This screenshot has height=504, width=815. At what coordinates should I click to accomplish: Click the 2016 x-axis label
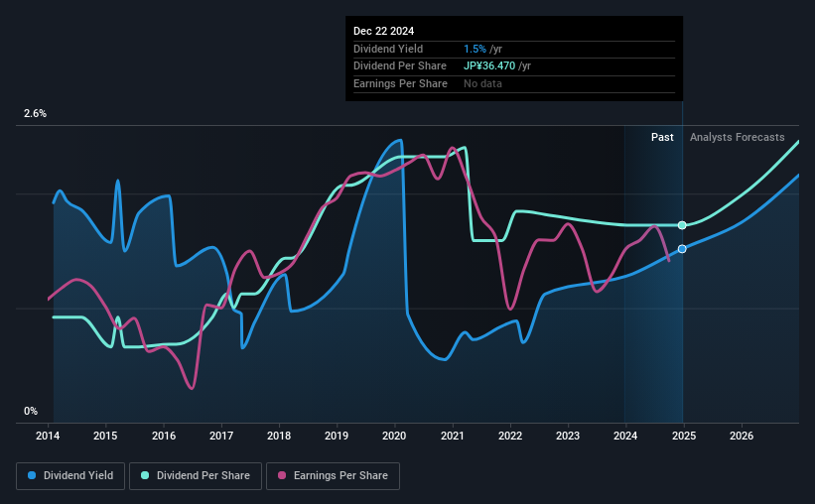[x=164, y=436]
